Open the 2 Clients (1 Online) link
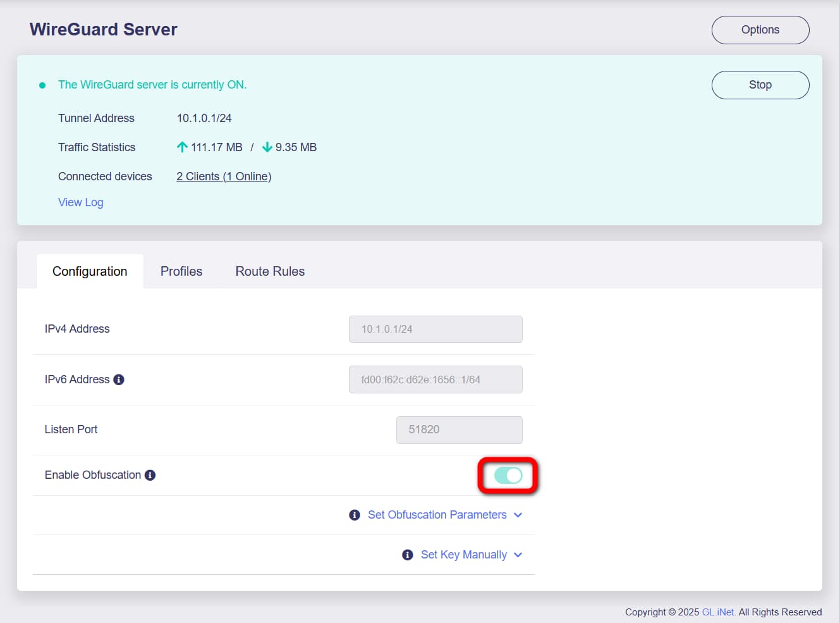840x623 pixels. click(224, 176)
